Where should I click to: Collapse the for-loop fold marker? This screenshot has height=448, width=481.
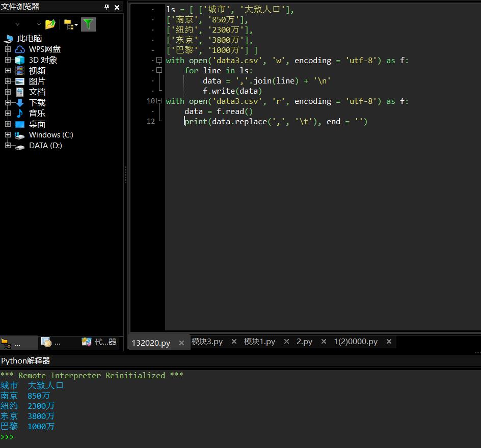[159, 70]
